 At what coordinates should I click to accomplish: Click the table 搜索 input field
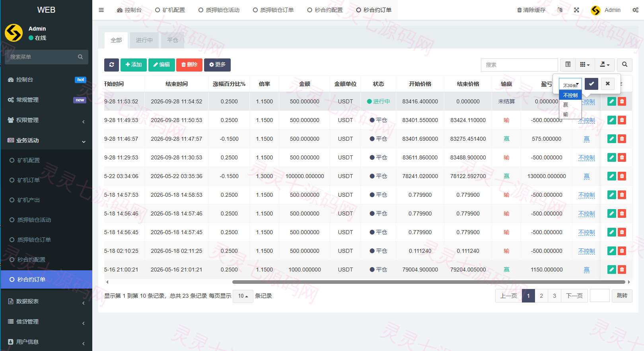click(x=519, y=65)
